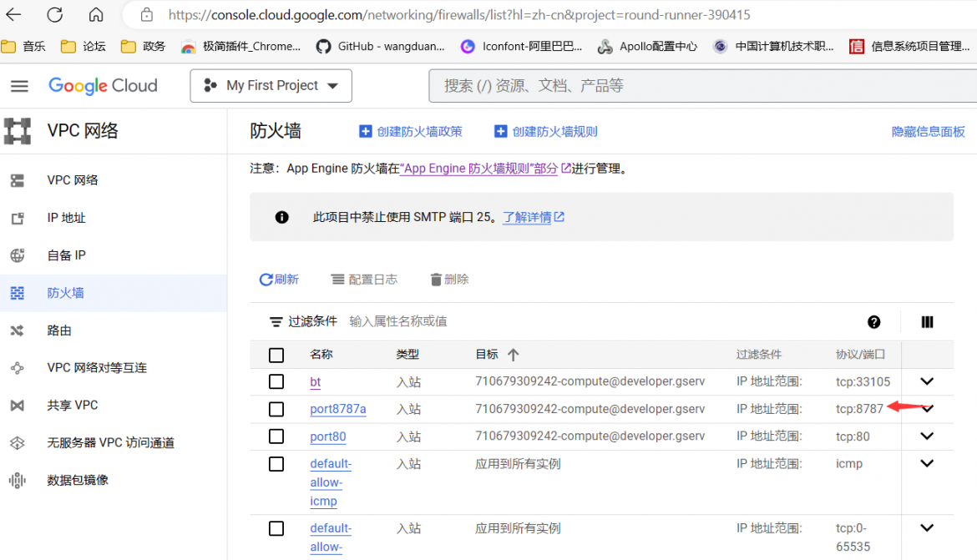Click the browser address bar URL
Image resolution: width=977 pixels, height=560 pixels.
[459, 14]
